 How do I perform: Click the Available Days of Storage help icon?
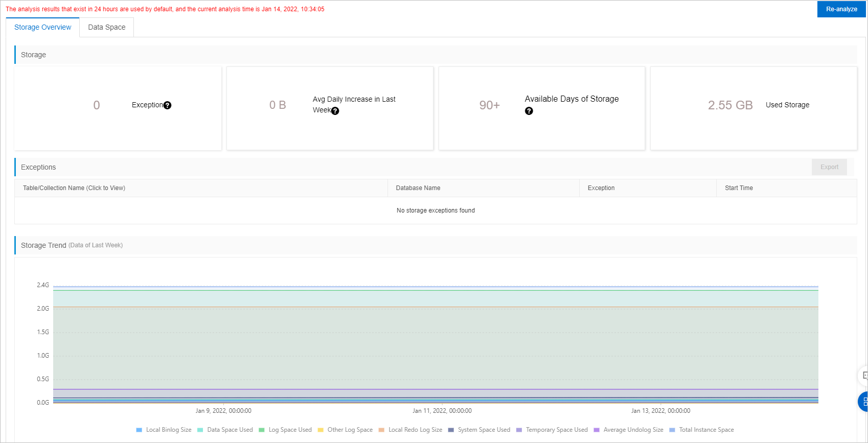[x=529, y=111]
